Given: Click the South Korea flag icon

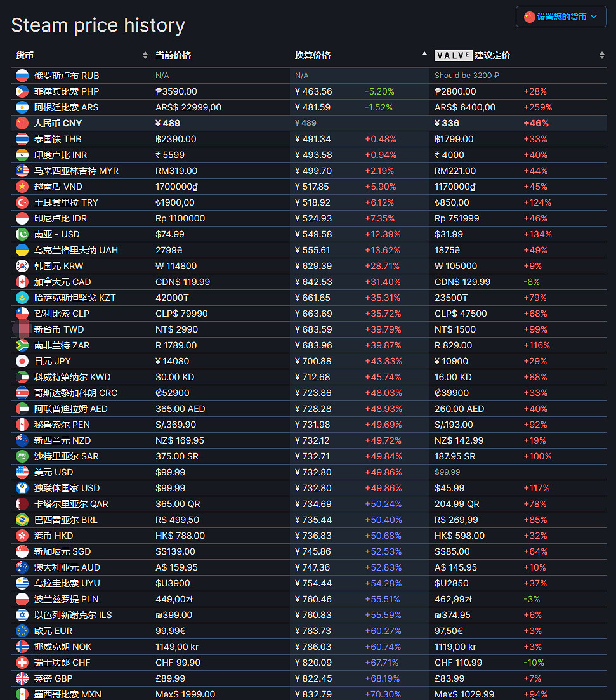Looking at the screenshot, I should tap(22, 266).
